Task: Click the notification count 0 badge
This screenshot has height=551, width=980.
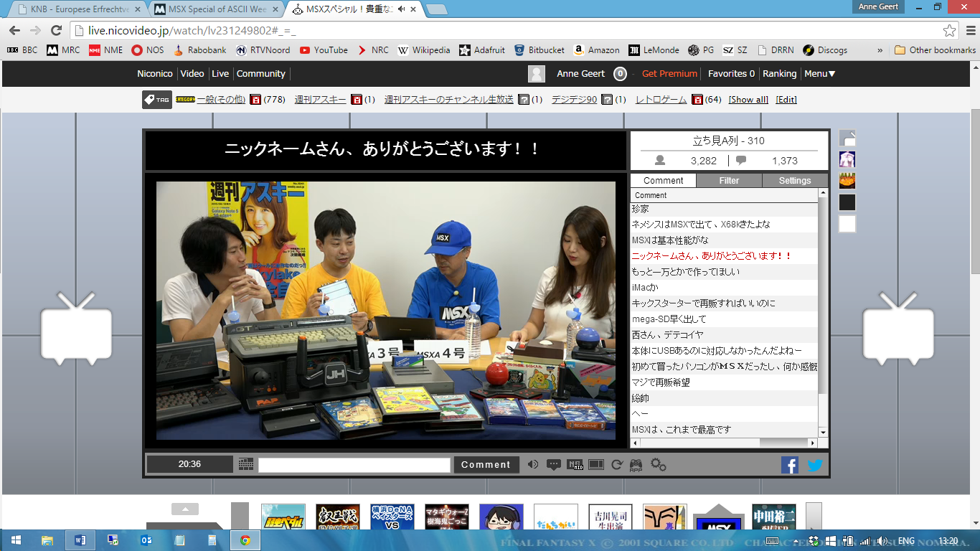Action: [620, 74]
